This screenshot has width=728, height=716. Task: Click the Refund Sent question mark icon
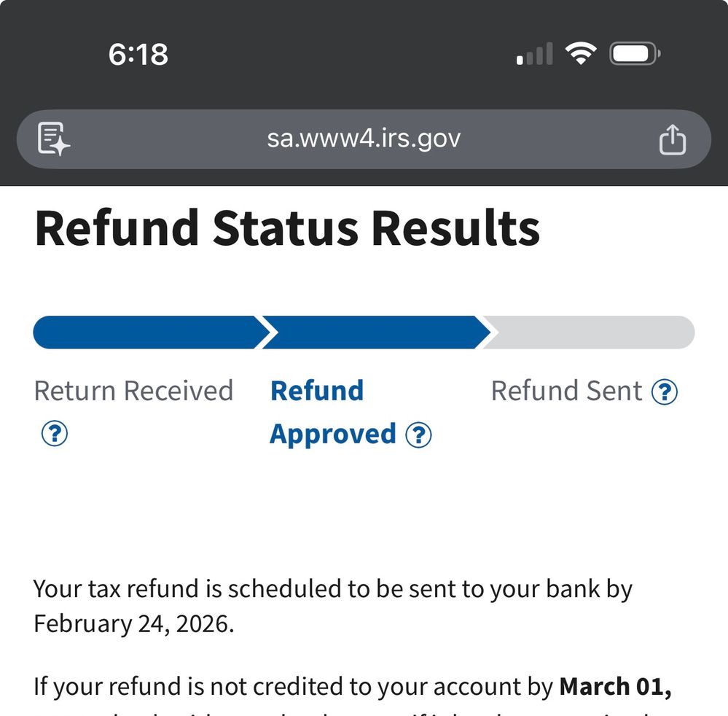pos(664,392)
